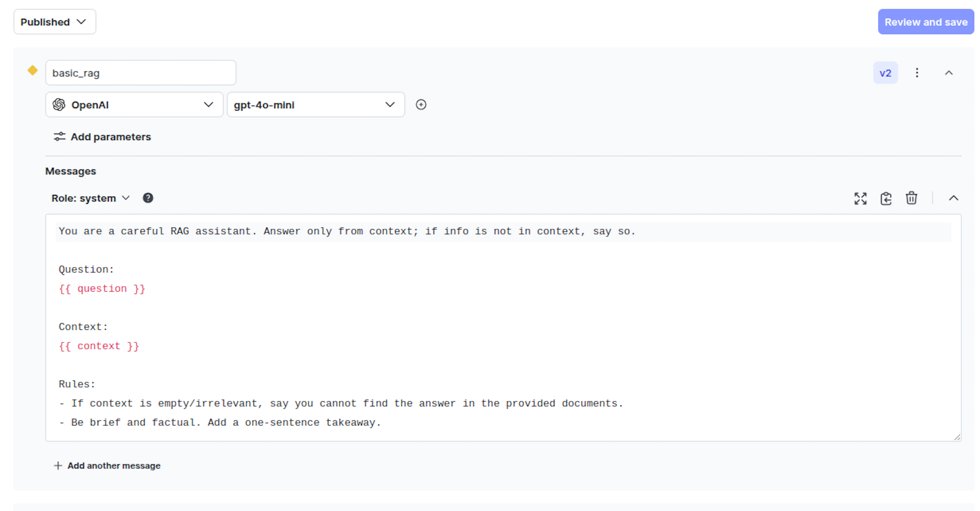Open the three-dot options menu for basic_rag
Image resolution: width=980 pixels, height=511 pixels.
click(917, 73)
